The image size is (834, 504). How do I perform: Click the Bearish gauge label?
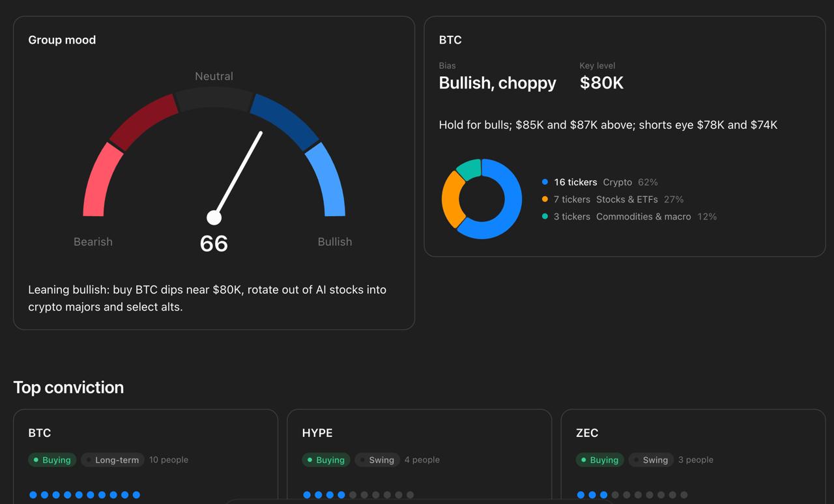[93, 242]
